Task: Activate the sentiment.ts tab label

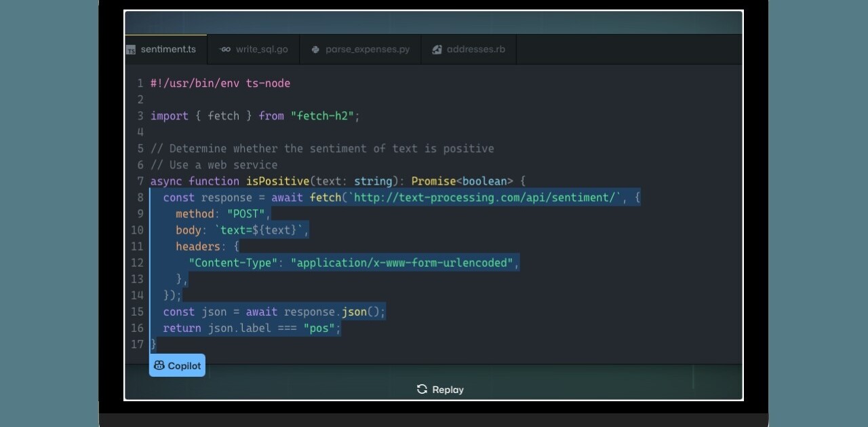Action: click(168, 50)
